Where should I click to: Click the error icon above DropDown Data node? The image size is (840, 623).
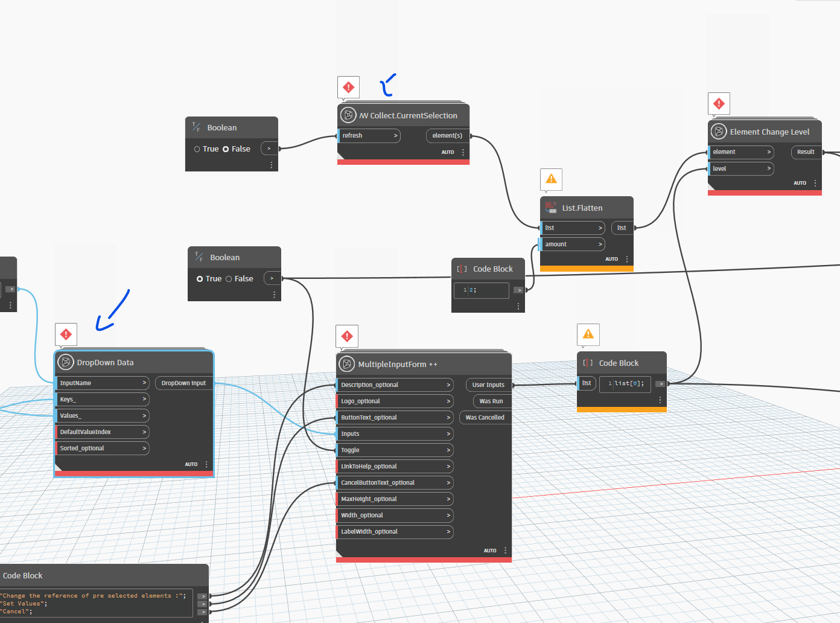click(66, 334)
